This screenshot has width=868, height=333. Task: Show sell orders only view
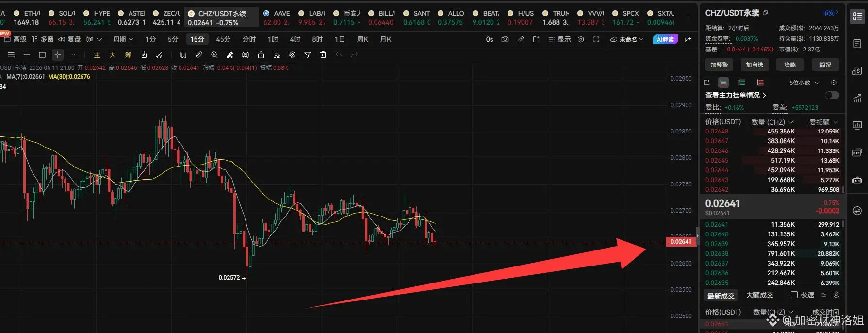pos(760,83)
